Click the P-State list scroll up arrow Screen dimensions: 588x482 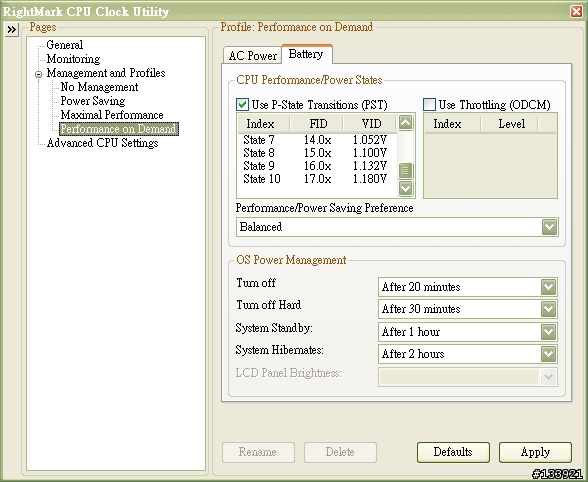405,122
